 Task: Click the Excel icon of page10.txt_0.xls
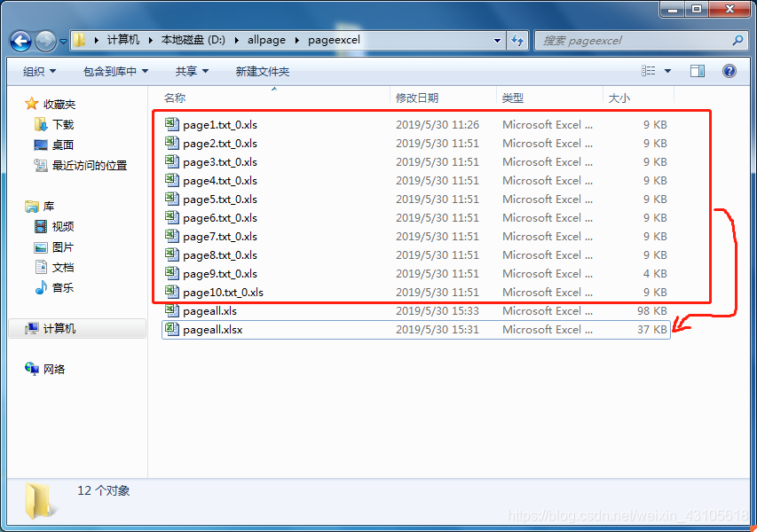tap(172, 292)
